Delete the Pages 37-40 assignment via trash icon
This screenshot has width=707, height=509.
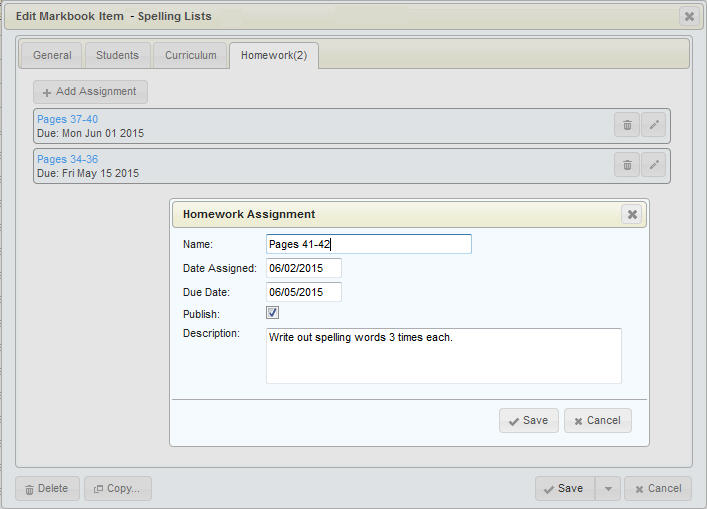[627, 125]
